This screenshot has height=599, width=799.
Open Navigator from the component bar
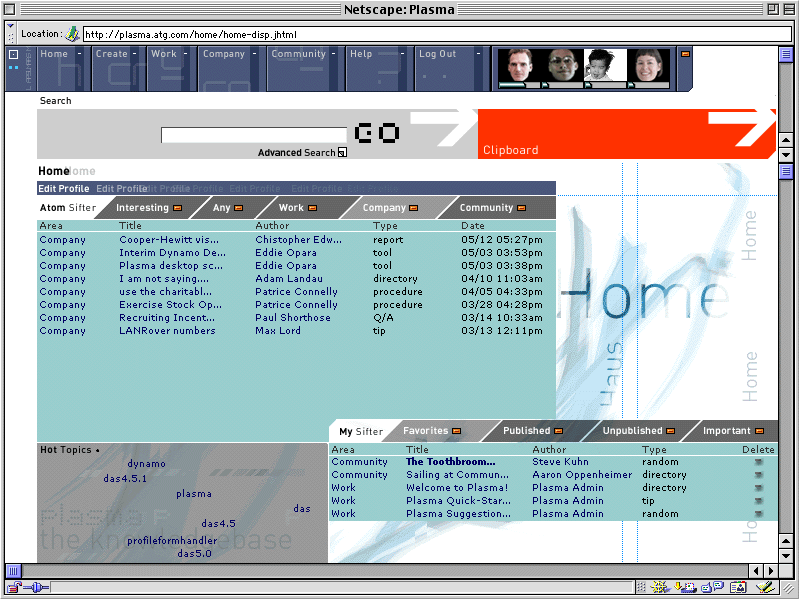(660, 587)
